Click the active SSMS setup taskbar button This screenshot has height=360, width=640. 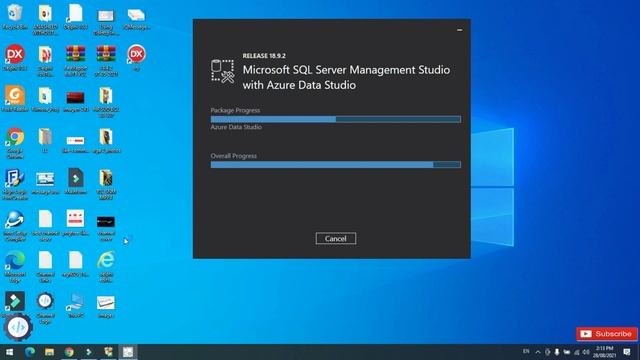click(128, 352)
